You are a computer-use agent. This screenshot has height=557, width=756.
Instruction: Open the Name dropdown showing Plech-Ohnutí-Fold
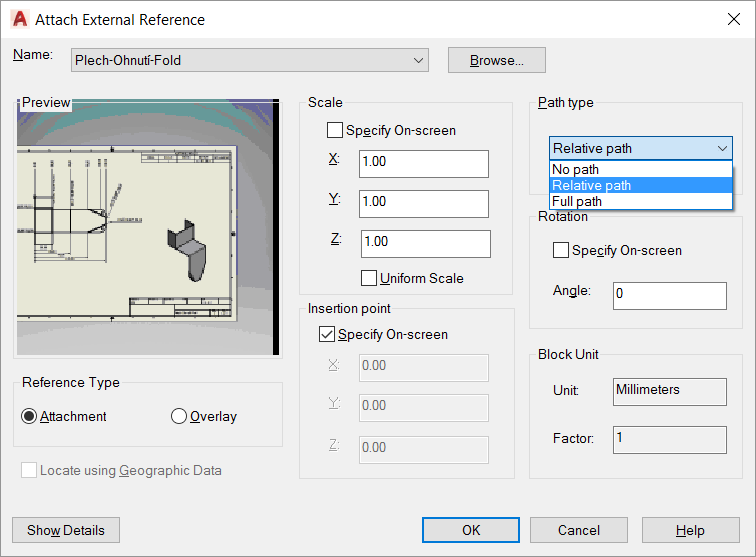[x=250, y=60]
